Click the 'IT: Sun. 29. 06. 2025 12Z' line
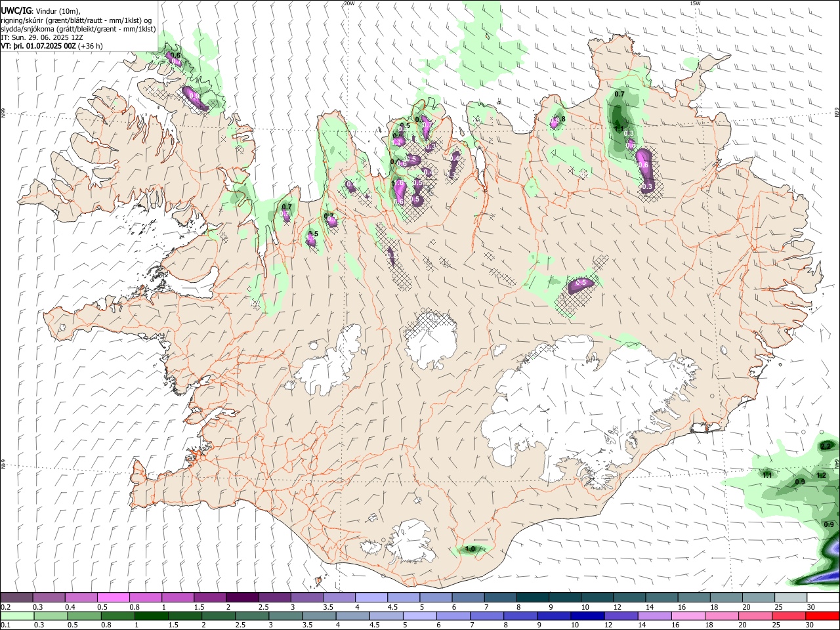This screenshot has height=630, width=840. (x=42, y=37)
